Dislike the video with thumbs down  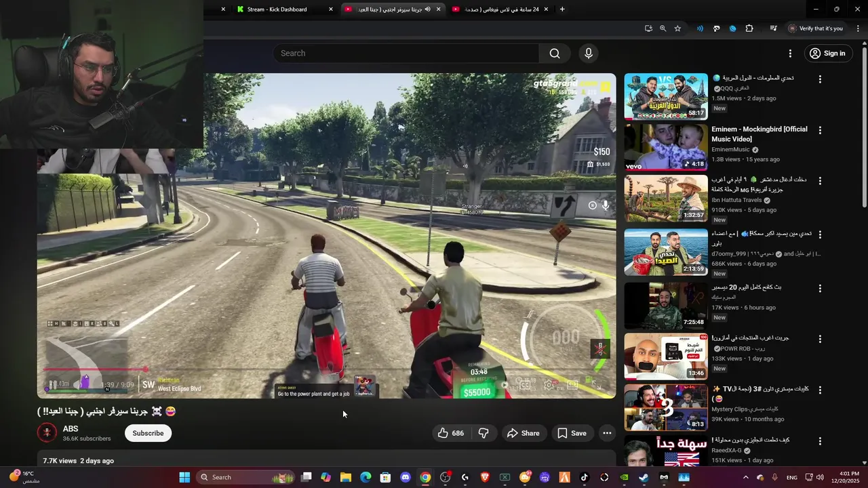484,433
